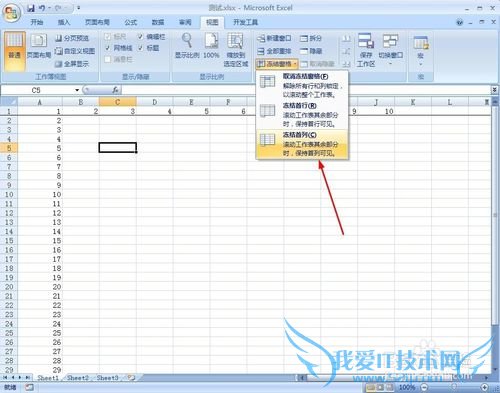This screenshot has width=500, height=393.
Task: Toggle the Gridlines (网格线) checkbox
Action: click(107, 48)
